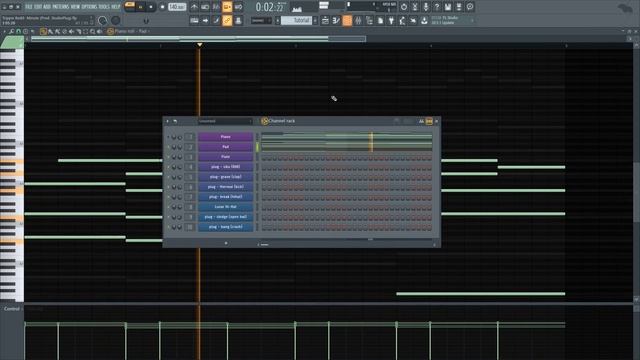Open the FILE menu
The width and height of the screenshot is (640, 360).
[x=29, y=7]
